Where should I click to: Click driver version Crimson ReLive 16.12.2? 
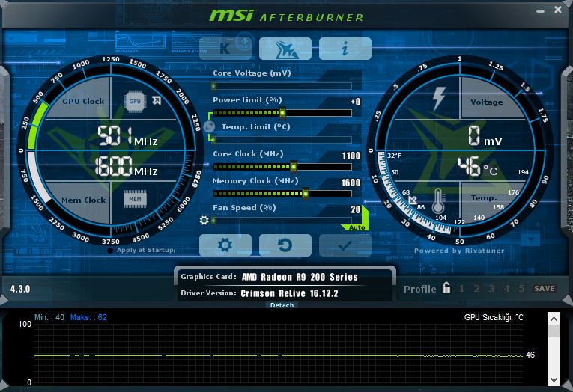click(x=289, y=293)
